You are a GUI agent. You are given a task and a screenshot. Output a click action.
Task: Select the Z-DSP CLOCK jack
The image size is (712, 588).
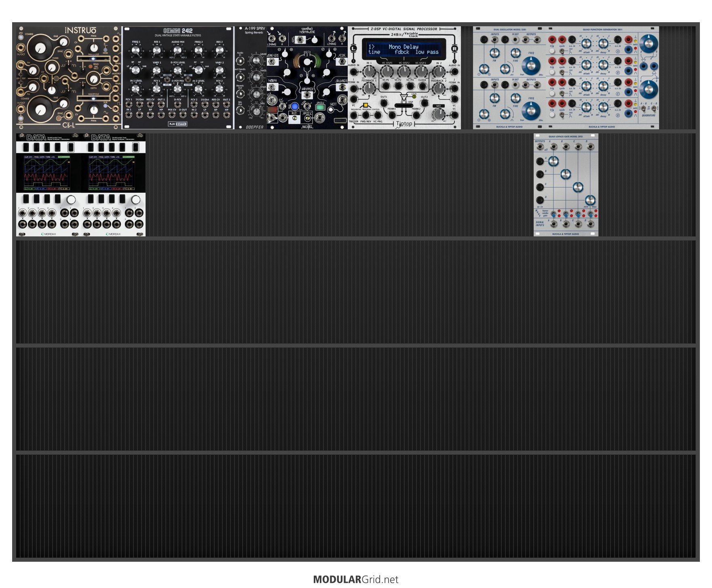click(x=422, y=86)
